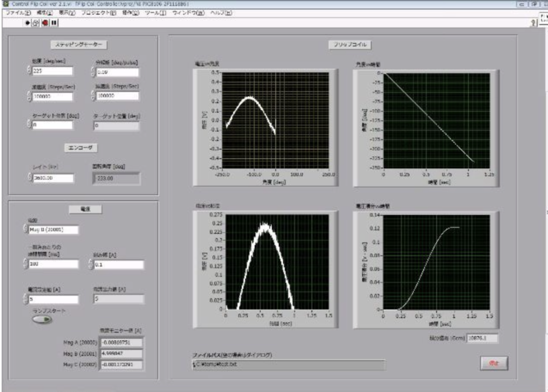The width and height of the screenshot is (548, 392).
Task: Open the ファイル(F) menu
Action: tap(18, 13)
